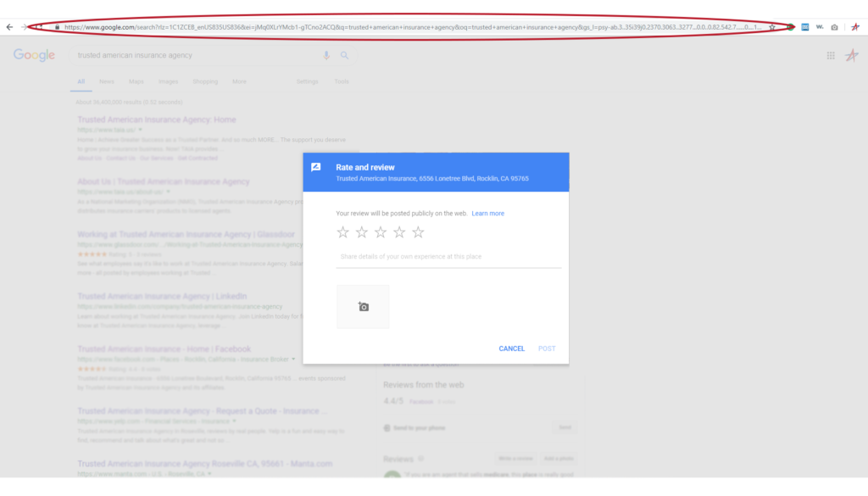
Task: Expand the arrow beside the tiaa.us/ URL
Action: [x=140, y=130]
